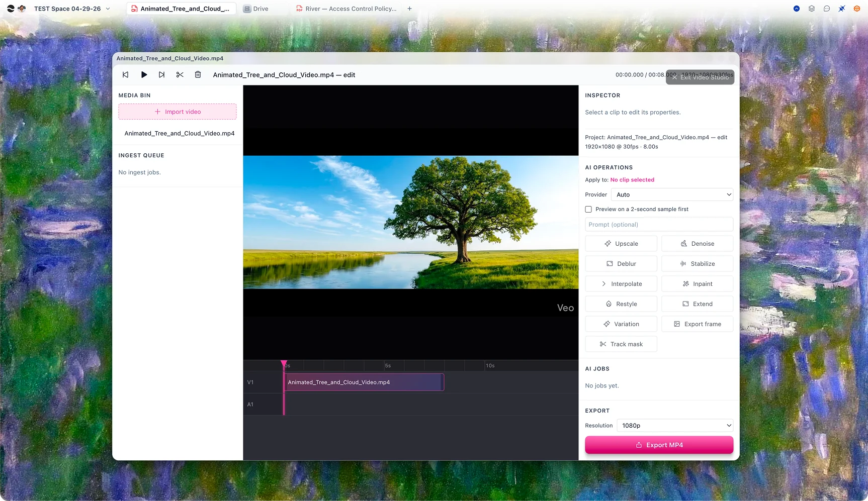
Task: Click the "Animated_Tree_and_Cloud_Video.mp4 — edit" project title
Action: coord(284,75)
